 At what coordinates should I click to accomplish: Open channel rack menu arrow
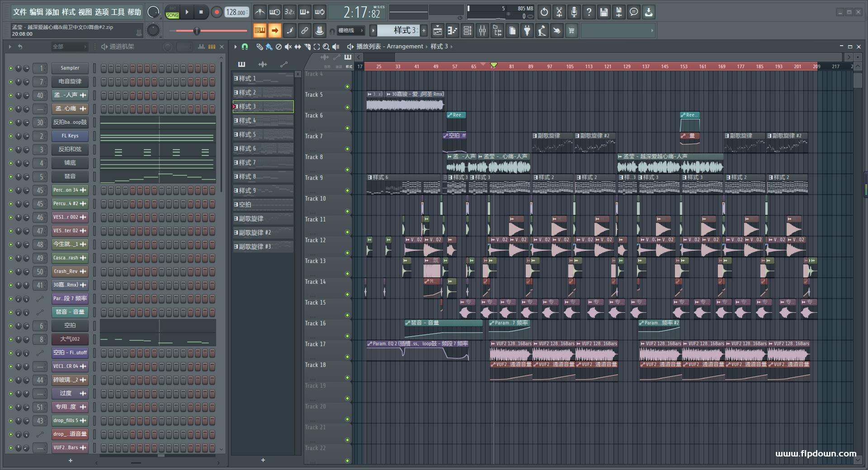coord(9,47)
